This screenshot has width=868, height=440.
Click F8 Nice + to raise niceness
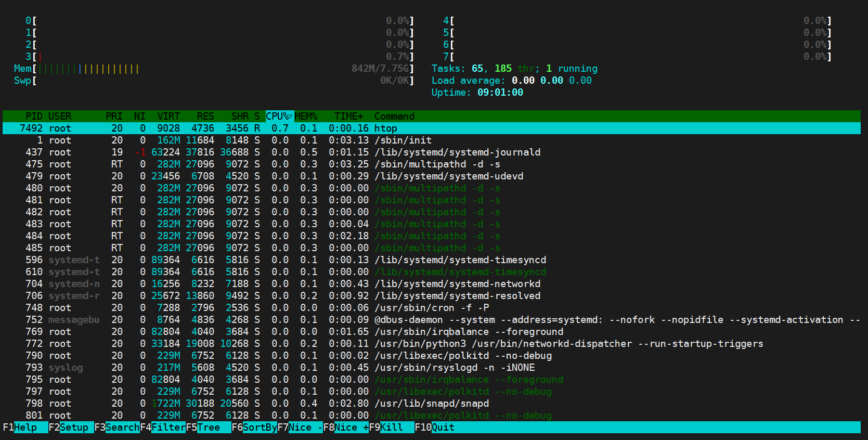point(346,428)
